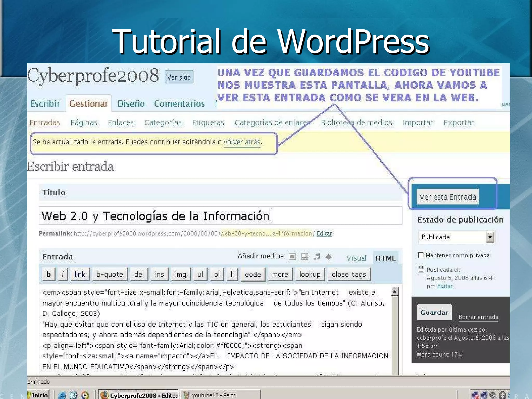Click the ol list button

point(217,274)
